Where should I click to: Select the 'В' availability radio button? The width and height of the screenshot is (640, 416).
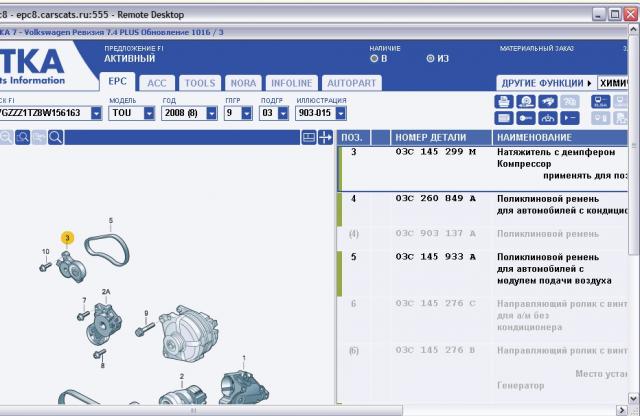click(x=373, y=58)
